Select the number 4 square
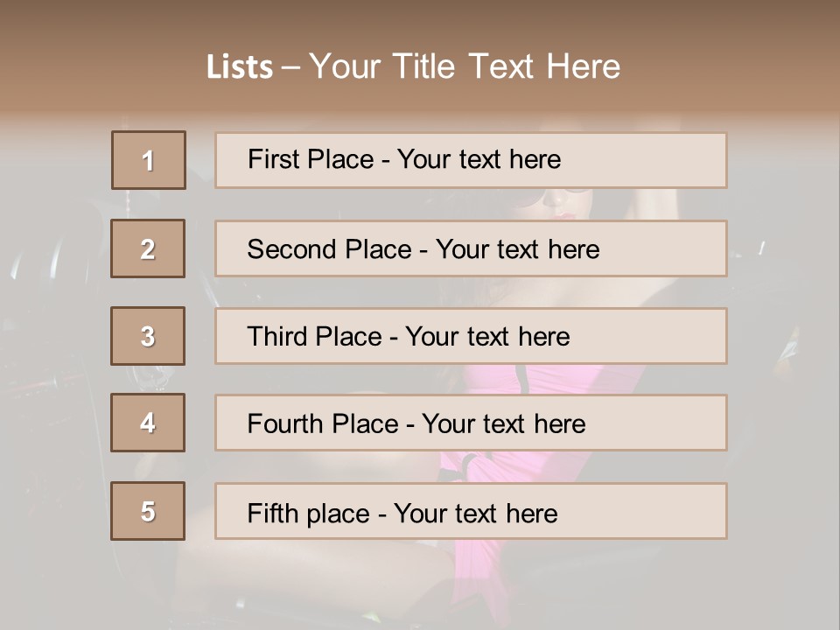Screen dimensions: 840x630 (x=148, y=423)
